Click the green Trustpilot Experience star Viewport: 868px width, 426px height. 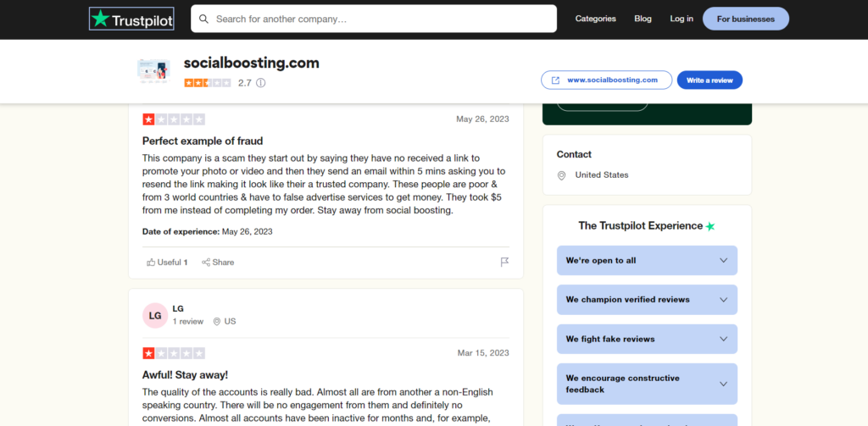coord(710,226)
